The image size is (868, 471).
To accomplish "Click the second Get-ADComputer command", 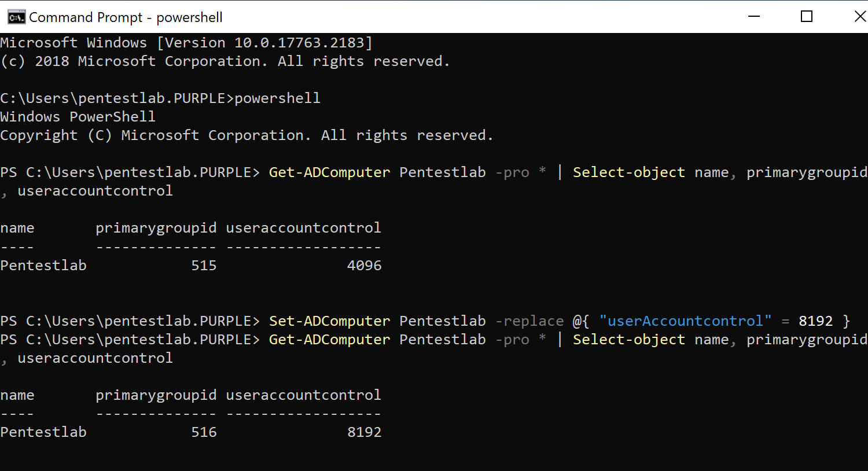I will coord(329,340).
